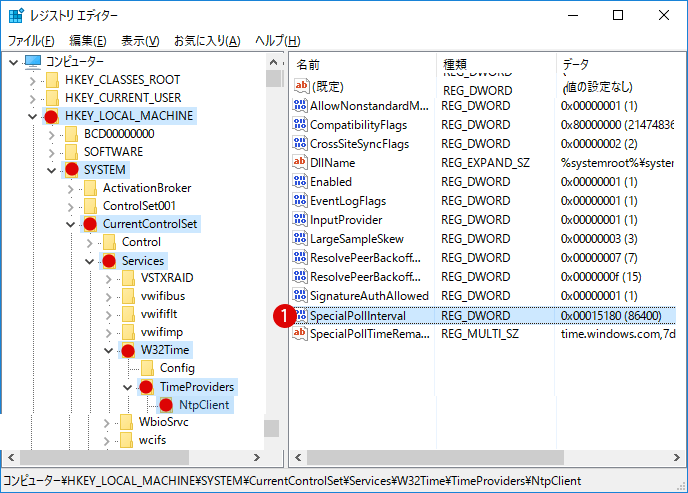Click tree pane scroll up arrow
The width and height of the screenshot is (688, 493).
274,62
